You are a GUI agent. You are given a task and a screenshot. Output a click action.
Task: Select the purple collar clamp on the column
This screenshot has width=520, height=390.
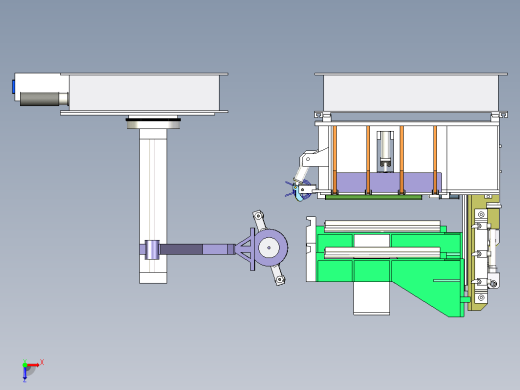152,250
